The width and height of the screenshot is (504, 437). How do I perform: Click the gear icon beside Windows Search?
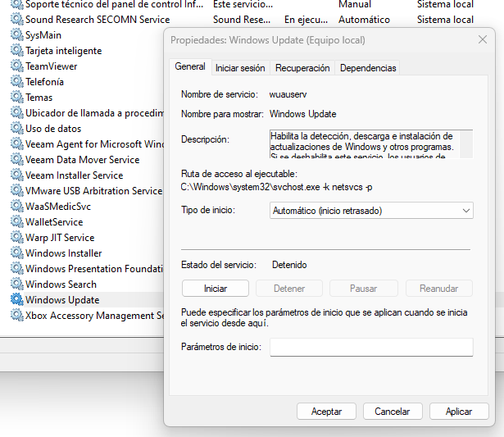click(17, 285)
